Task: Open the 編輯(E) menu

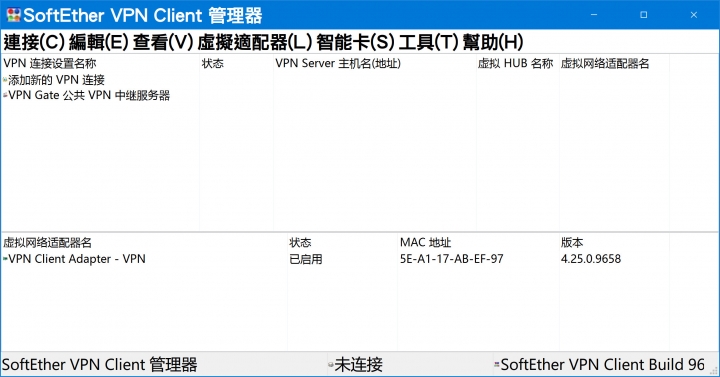Action: coord(98,43)
